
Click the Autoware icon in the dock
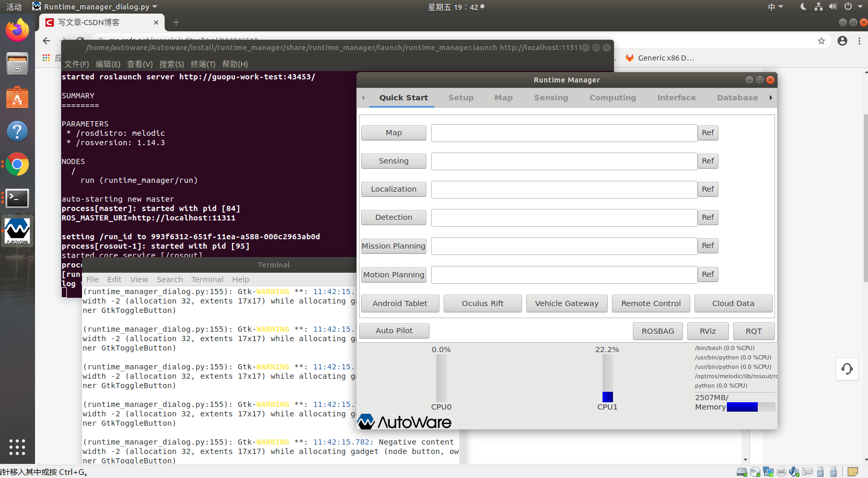17,231
